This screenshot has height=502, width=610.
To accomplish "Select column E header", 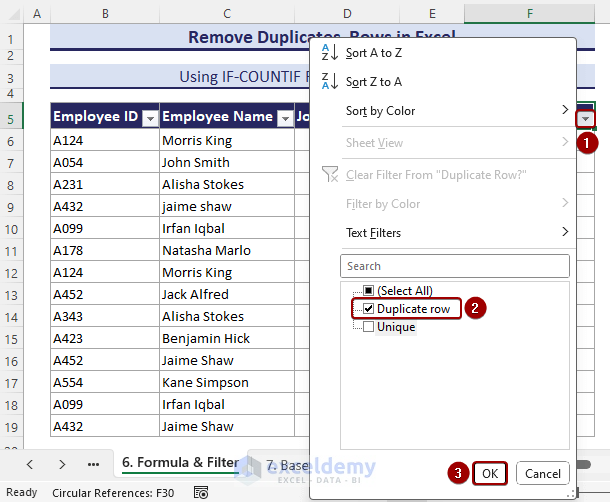I will coord(432,14).
